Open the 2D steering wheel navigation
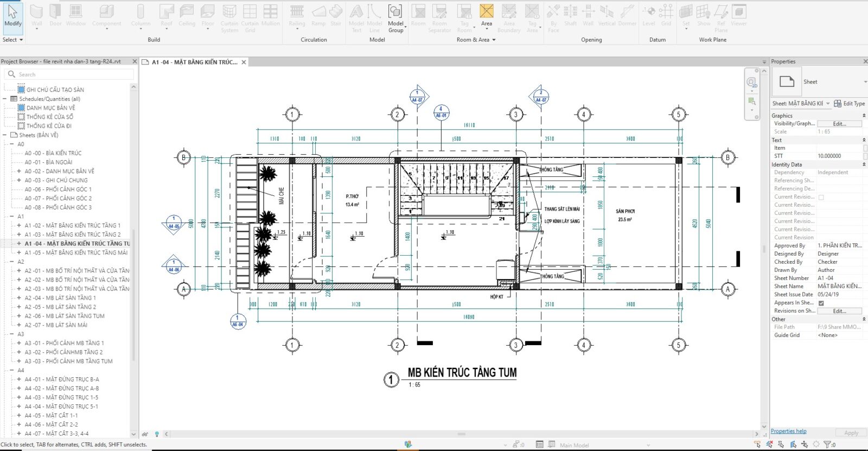 pyautogui.click(x=751, y=82)
